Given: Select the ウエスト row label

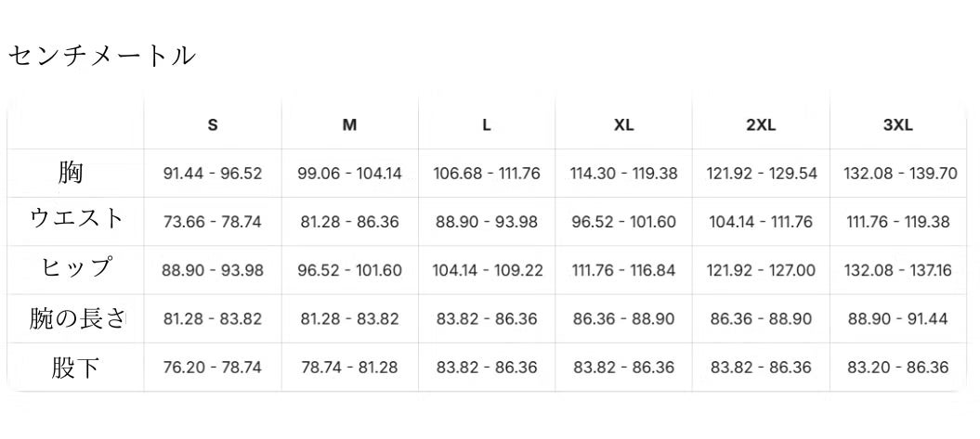Looking at the screenshot, I should point(76,219).
